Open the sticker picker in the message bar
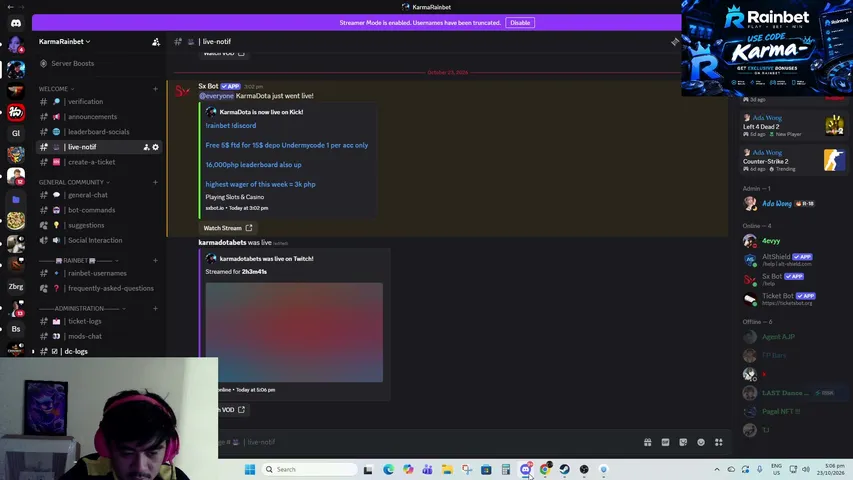Image resolution: width=853 pixels, height=480 pixels. 683,442
